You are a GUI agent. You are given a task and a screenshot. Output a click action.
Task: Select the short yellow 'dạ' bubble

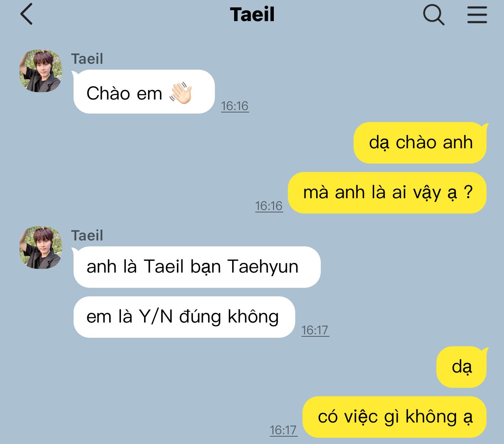pyautogui.click(x=462, y=367)
